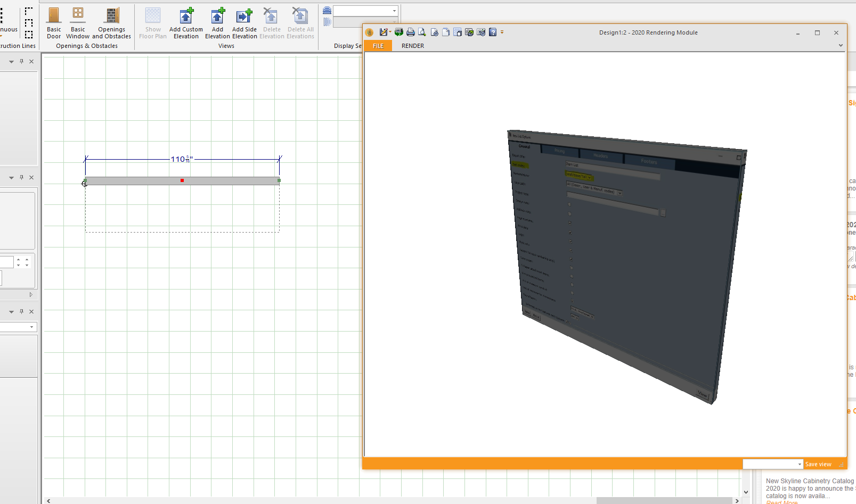Switch to the RENDER tab

pos(413,46)
